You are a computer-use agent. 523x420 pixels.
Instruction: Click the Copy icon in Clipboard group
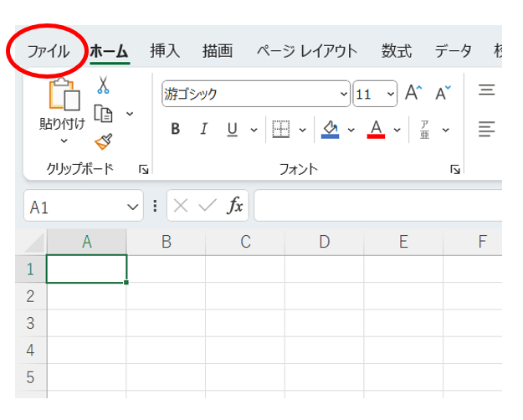pos(104,113)
